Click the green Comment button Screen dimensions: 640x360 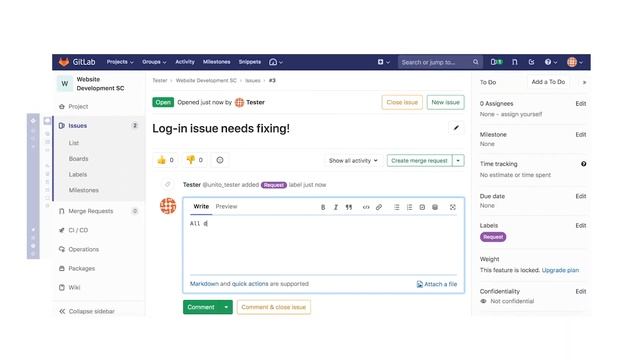coord(201,307)
